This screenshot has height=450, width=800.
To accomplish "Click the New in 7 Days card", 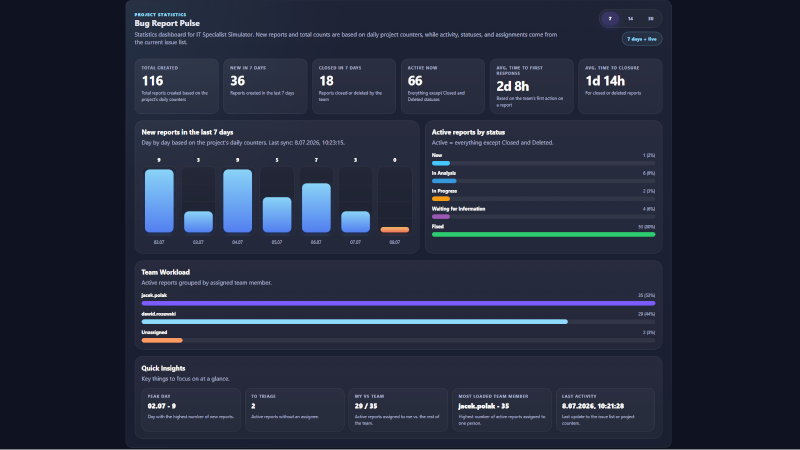I will coord(265,86).
